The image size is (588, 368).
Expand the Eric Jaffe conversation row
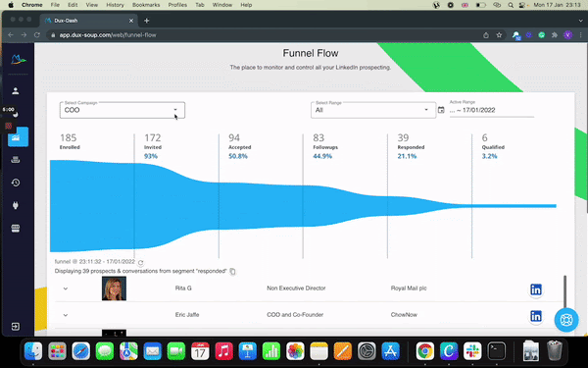pos(66,315)
